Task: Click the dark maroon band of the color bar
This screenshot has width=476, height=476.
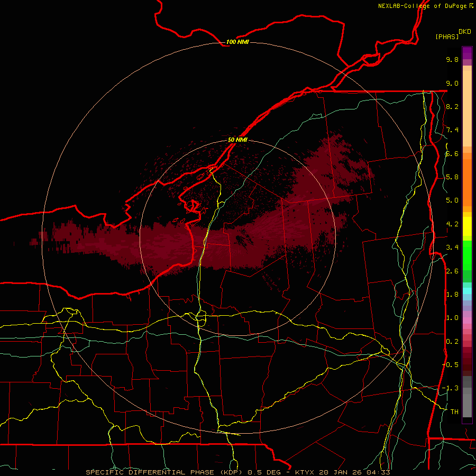Action: [467, 361]
